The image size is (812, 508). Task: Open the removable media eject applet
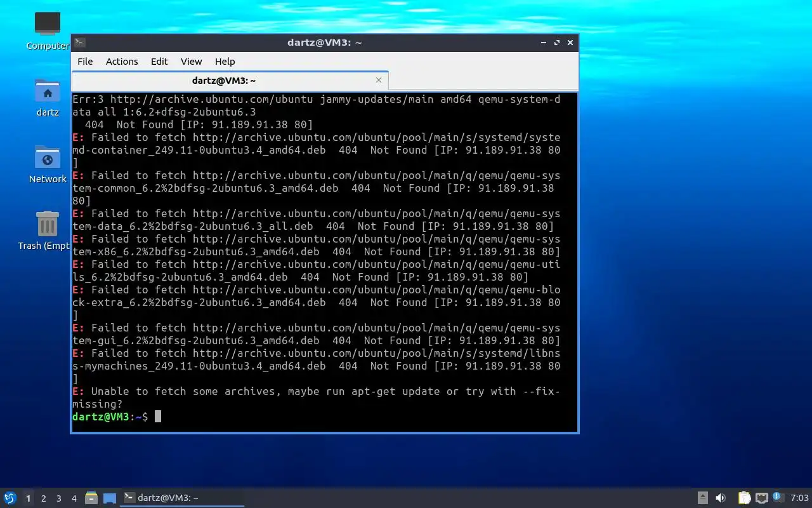[x=703, y=498]
